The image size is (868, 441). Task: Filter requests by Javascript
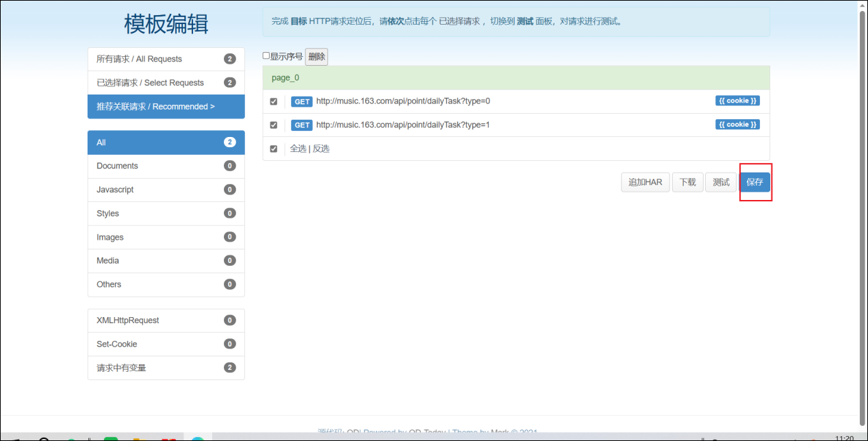tap(166, 190)
